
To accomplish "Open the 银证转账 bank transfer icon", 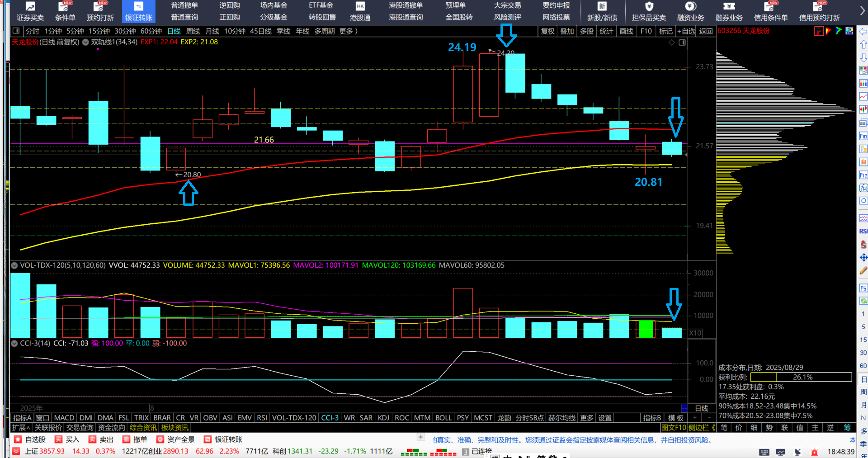I will tap(139, 12).
